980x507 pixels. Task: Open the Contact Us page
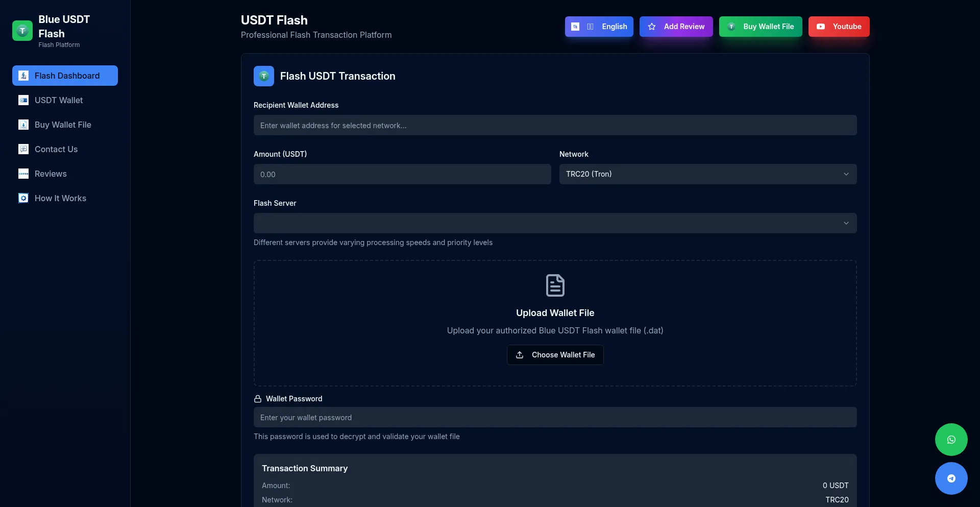65,149
